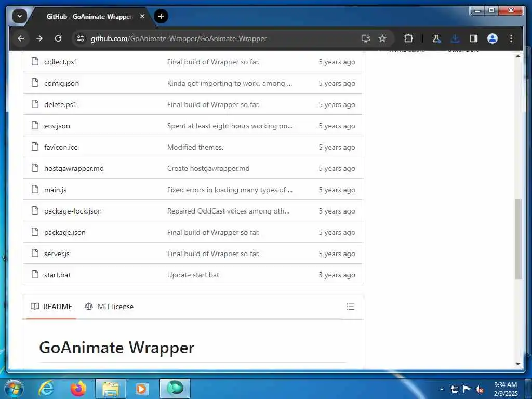Open the favicon.ico file

click(x=61, y=147)
